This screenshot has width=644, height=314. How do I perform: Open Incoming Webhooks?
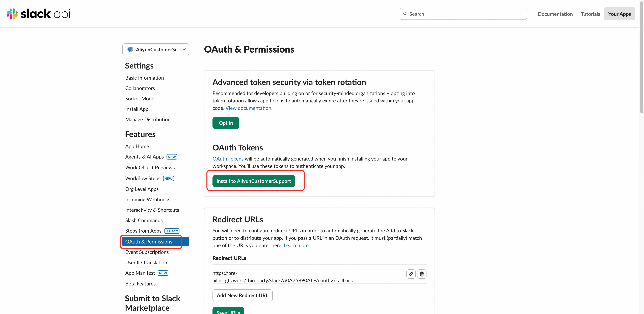tap(148, 200)
